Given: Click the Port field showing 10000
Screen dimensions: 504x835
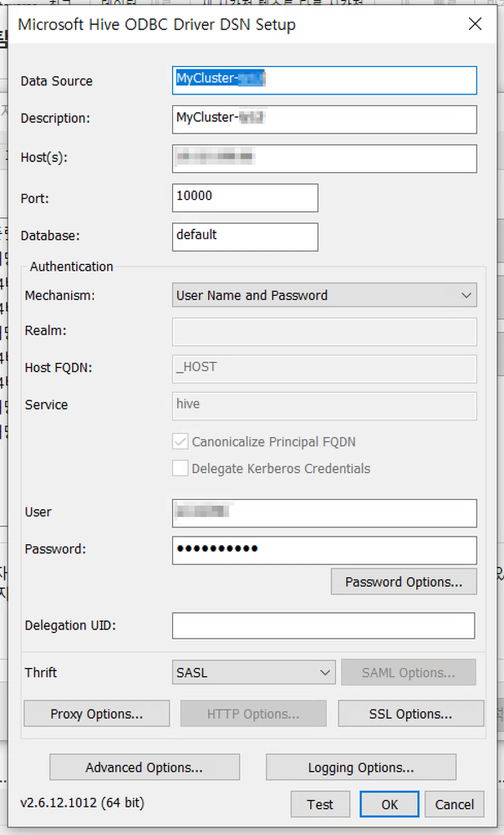Looking at the screenshot, I should 245,197.
